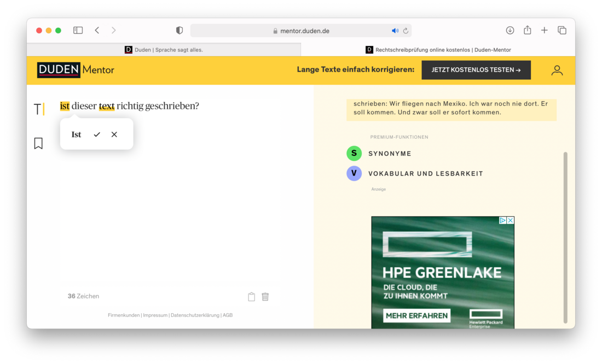The width and height of the screenshot is (602, 364).
Task: Accept the 'Ist' correction with the checkmark
Action: 97,134
